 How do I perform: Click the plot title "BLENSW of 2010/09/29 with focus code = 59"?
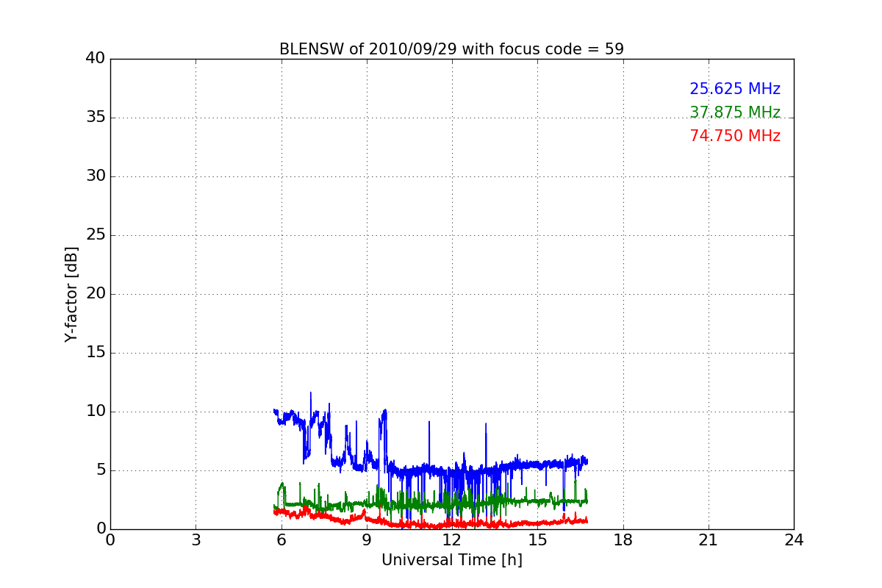coord(451,49)
